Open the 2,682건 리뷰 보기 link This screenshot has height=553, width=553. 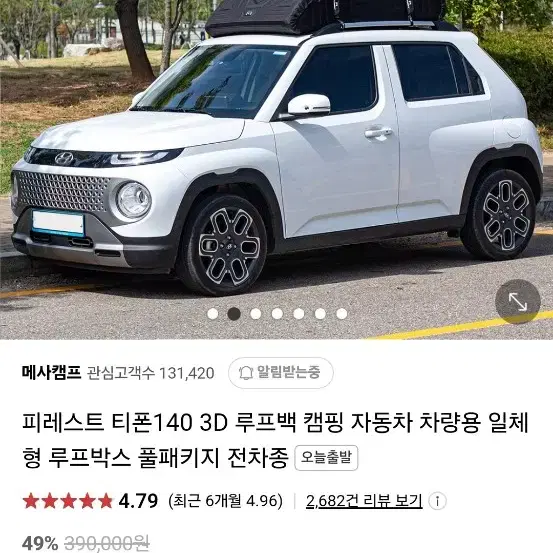click(364, 501)
